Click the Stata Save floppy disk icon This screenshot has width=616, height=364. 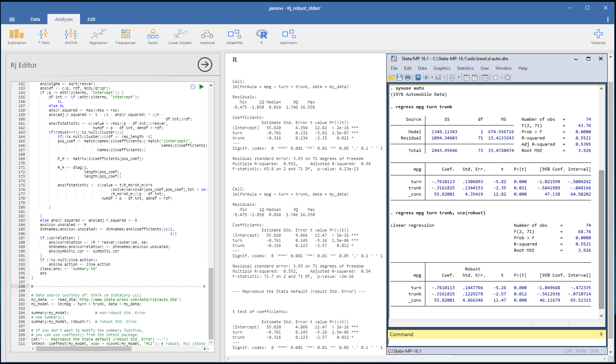click(x=400, y=77)
